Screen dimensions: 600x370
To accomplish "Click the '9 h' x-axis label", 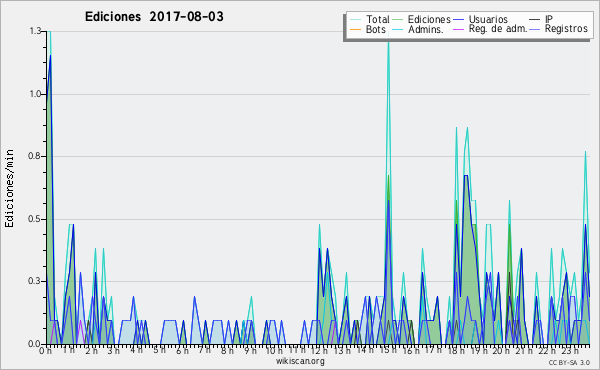I will click(x=251, y=350).
